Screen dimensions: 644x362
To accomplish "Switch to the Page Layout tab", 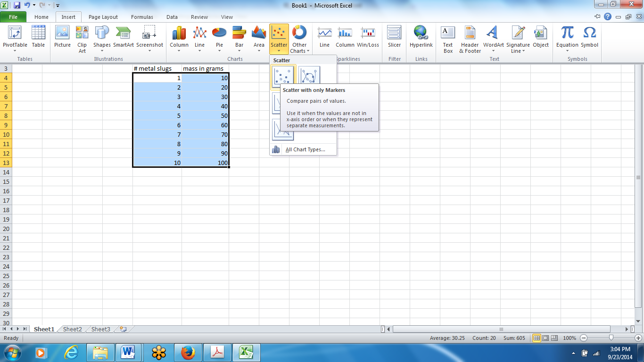I will tap(103, 17).
